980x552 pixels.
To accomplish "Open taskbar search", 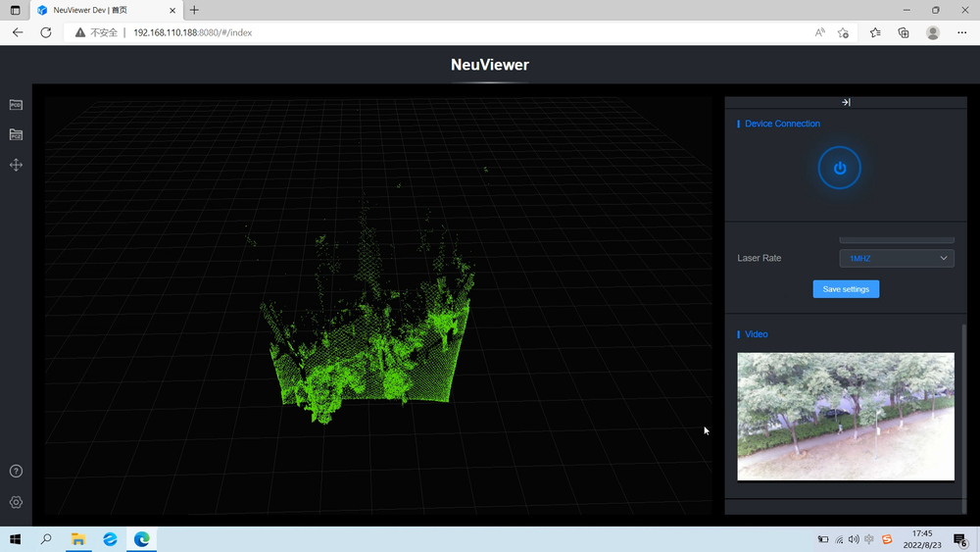I will 46,539.
